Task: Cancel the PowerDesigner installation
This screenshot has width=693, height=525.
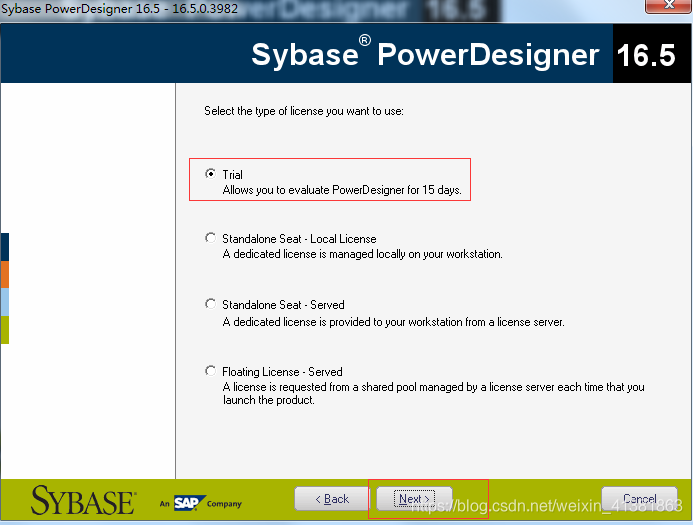Action: coord(639,499)
